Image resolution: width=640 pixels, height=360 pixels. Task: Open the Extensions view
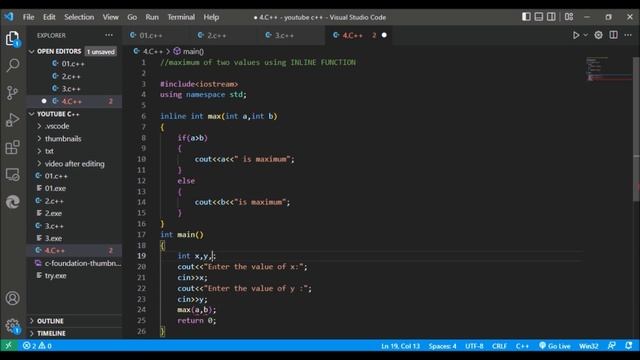point(13,147)
